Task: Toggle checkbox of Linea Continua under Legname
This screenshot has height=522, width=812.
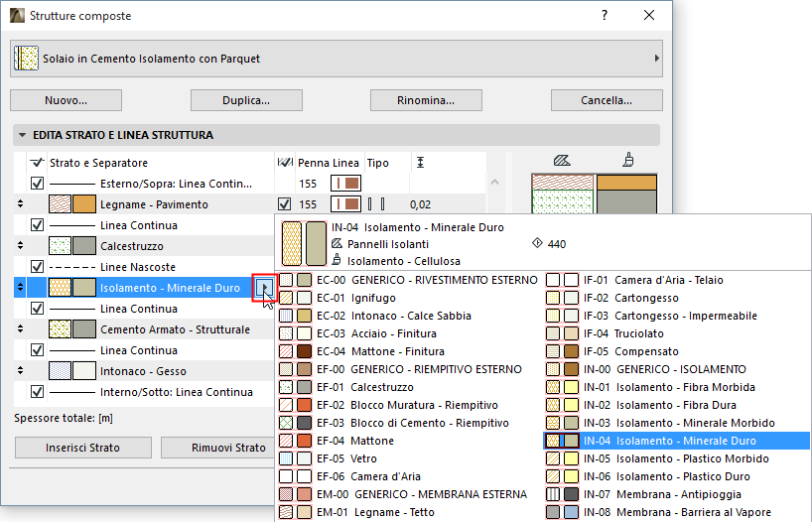Action: [37, 225]
